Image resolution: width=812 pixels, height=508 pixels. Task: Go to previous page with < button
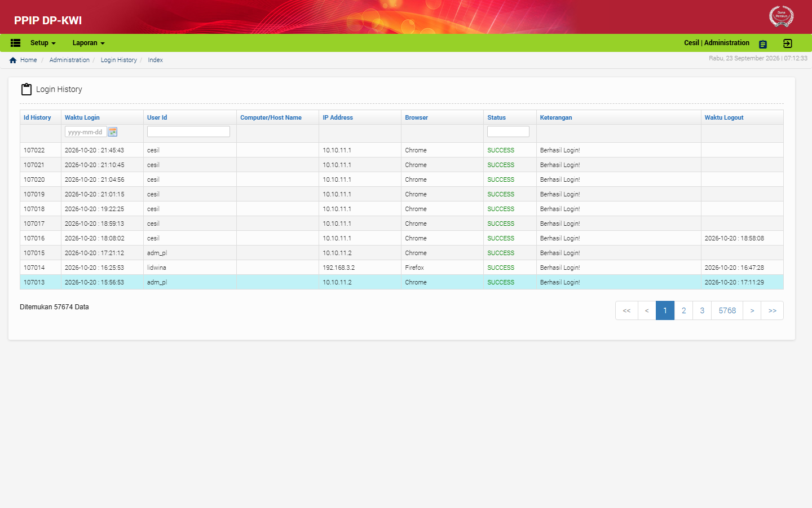pos(647,310)
